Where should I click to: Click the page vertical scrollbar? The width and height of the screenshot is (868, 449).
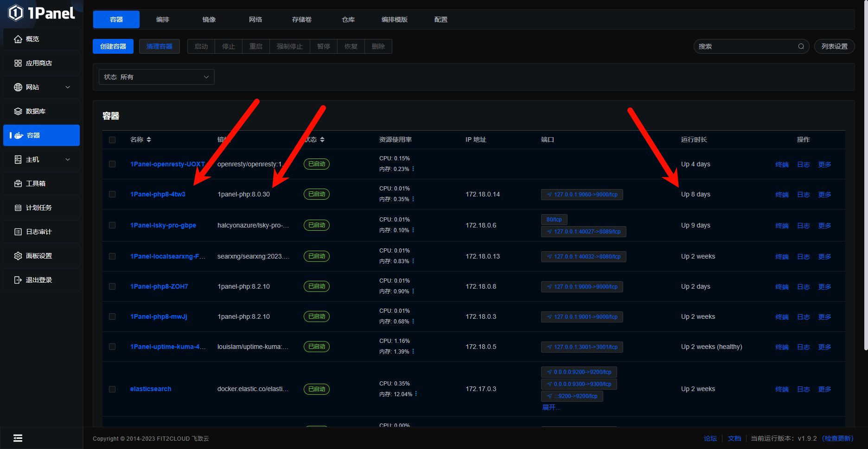tap(866, 176)
